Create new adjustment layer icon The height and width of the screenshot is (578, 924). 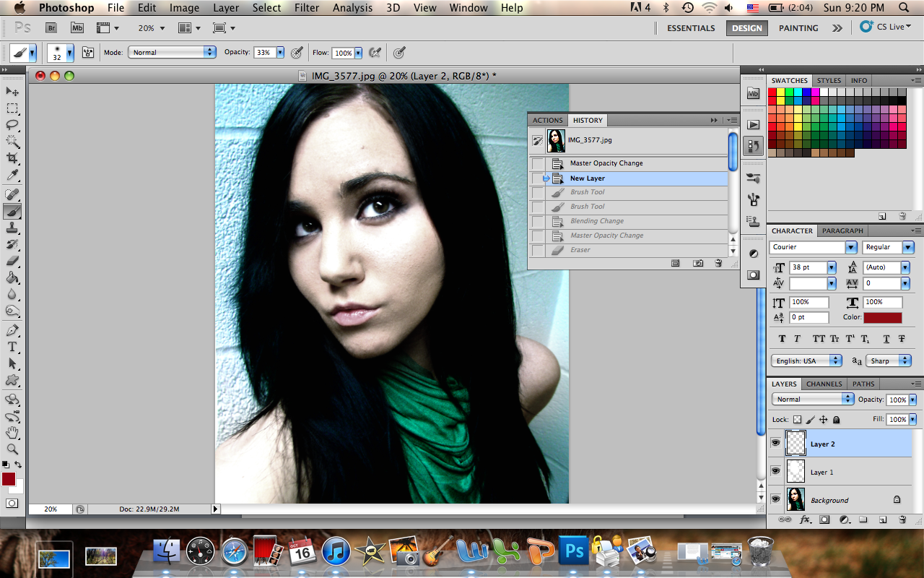pyautogui.click(x=844, y=519)
